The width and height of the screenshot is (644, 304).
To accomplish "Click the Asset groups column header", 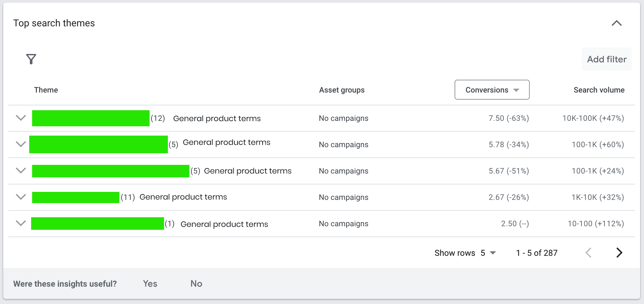I will point(342,90).
